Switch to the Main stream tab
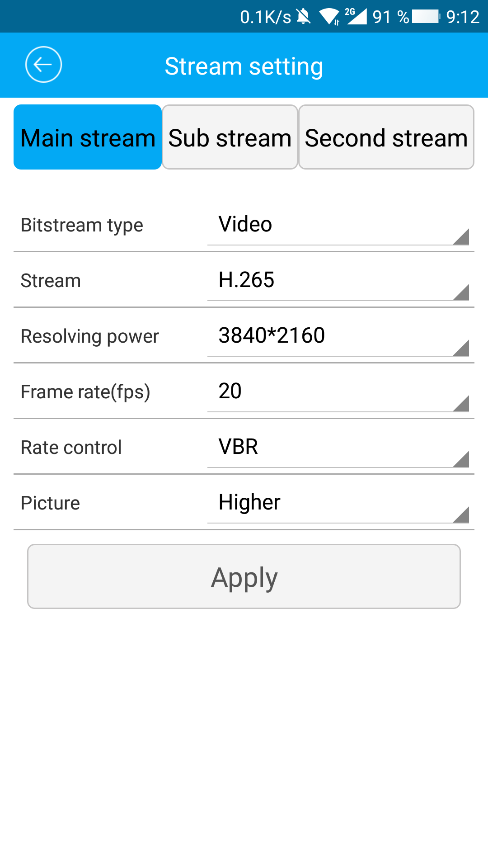 (x=88, y=137)
